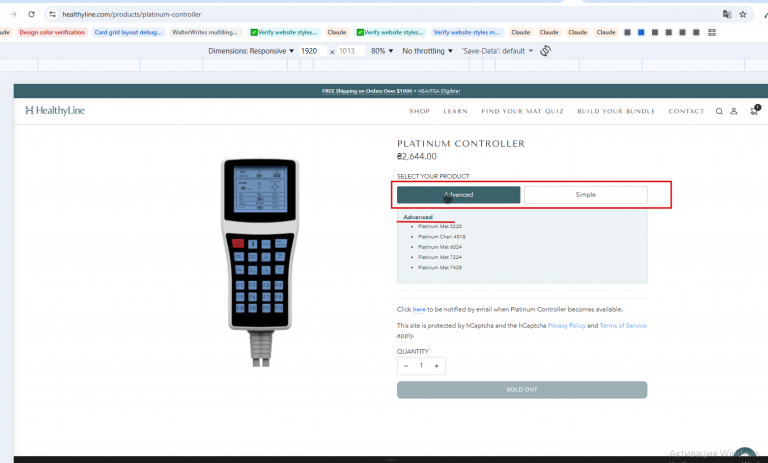
Task: Click the Select Your Product label
Action: (x=433, y=176)
